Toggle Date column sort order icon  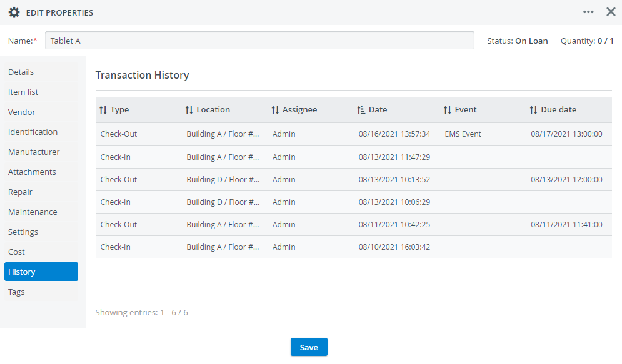(x=361, y=110)
